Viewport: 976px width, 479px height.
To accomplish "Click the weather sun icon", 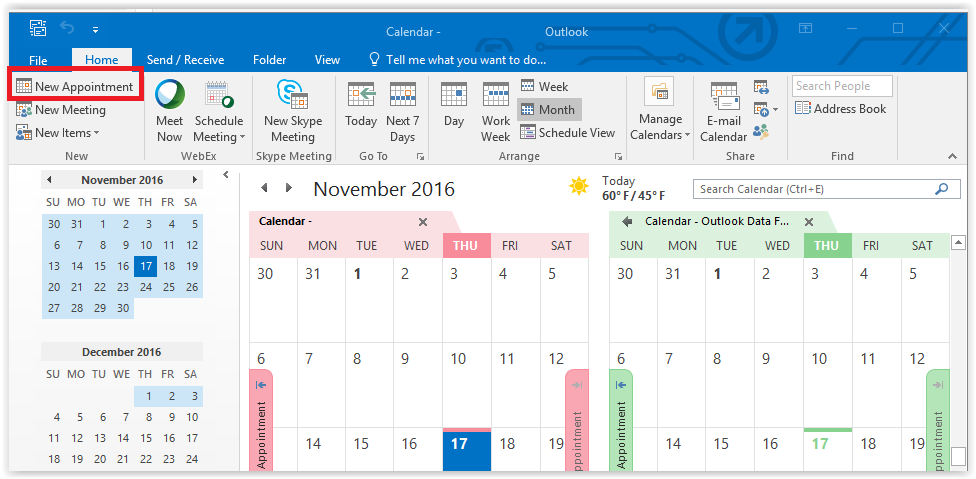I will (x=579, y=186).
